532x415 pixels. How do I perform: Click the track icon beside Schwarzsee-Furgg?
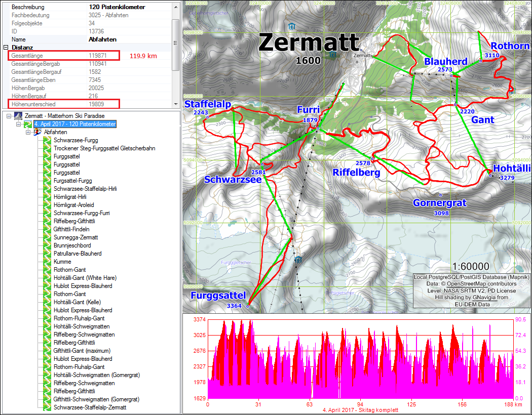pyautogui.click(x=47, y=140)
